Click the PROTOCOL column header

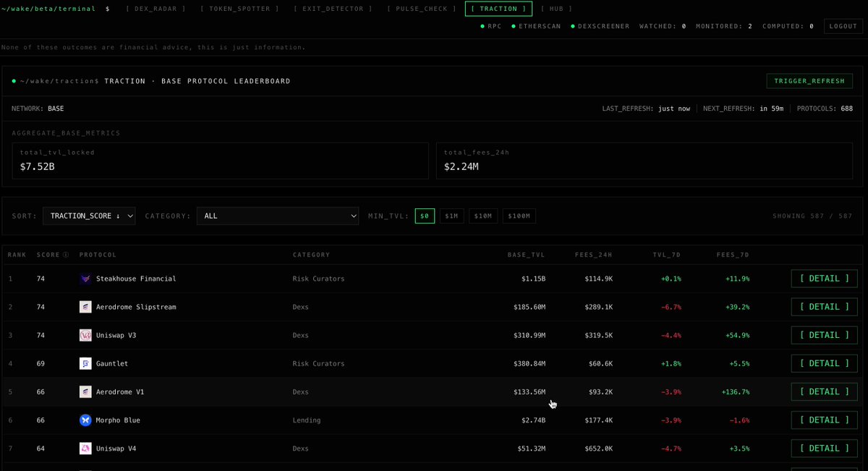98,255
